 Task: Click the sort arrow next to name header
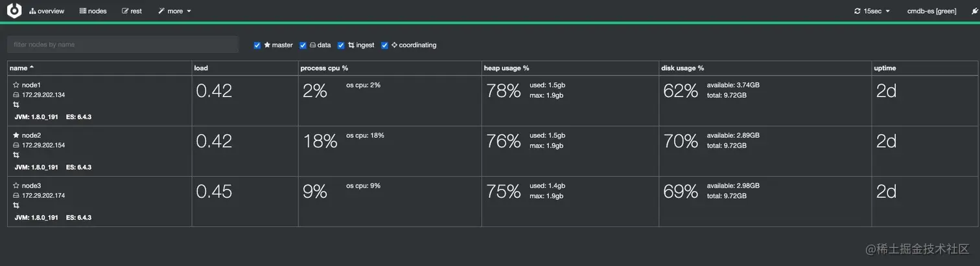click(32, 67)
